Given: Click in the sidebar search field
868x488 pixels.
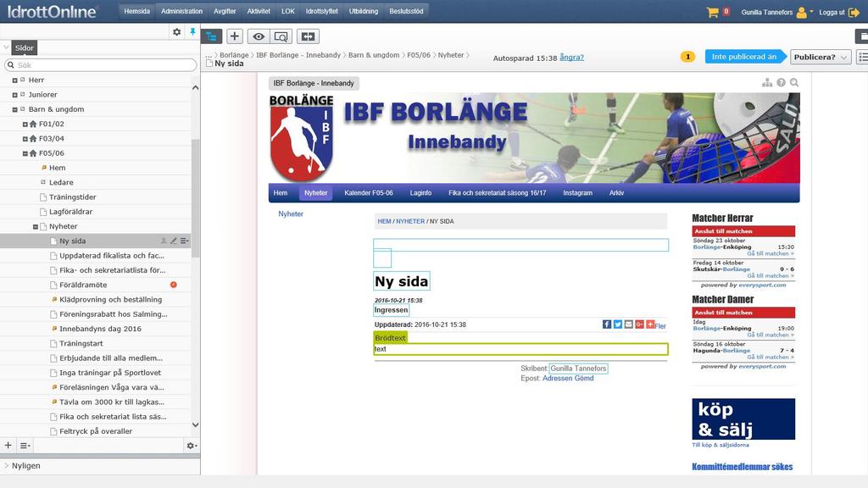Looking at the screenshot, I should click(101, 64).
